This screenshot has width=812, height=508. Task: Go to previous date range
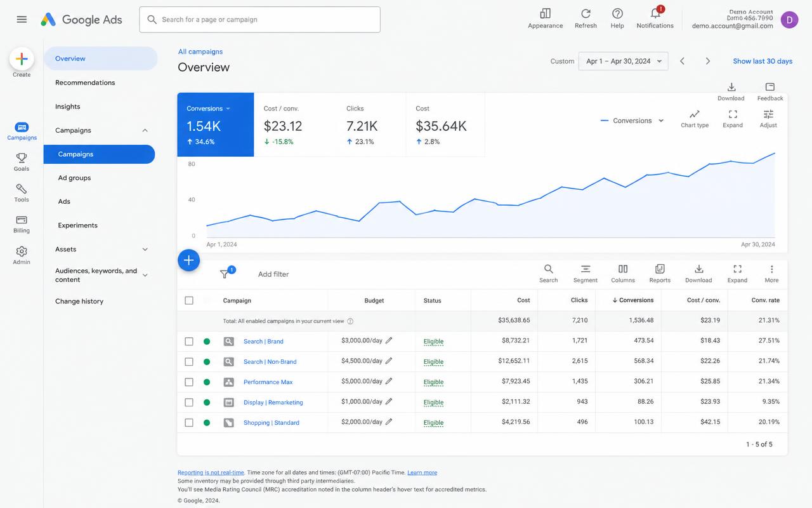682,61
